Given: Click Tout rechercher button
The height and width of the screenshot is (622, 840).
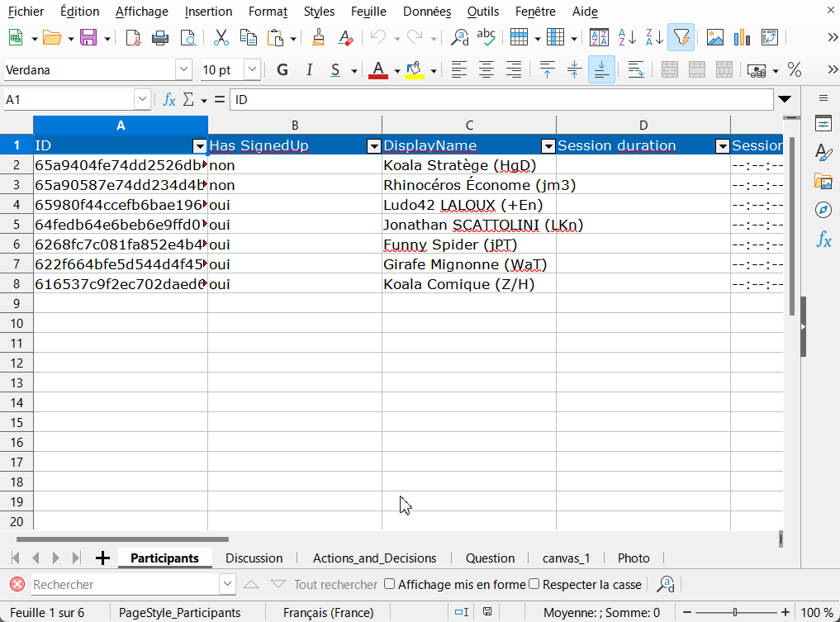Looking at the screenshot, I should pyautogui.click(x=335, y=585).
